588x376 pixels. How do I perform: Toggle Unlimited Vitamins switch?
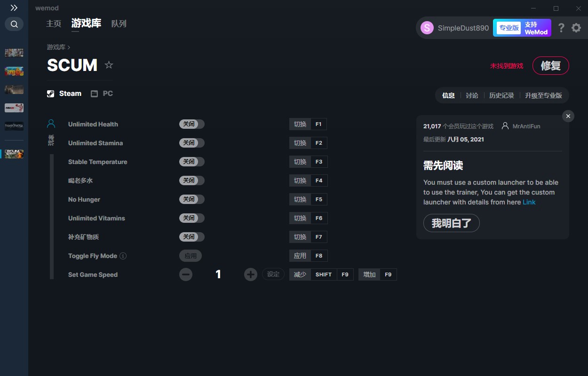point(192,218)
